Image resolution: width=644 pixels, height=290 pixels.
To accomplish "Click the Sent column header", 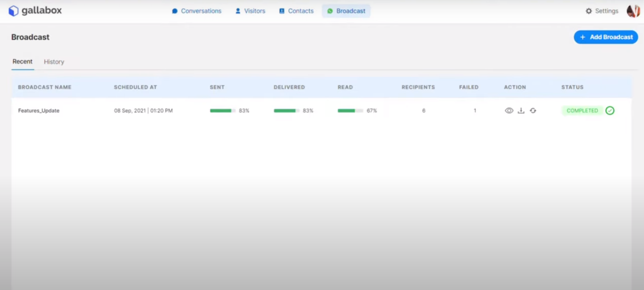I will 217,87.
